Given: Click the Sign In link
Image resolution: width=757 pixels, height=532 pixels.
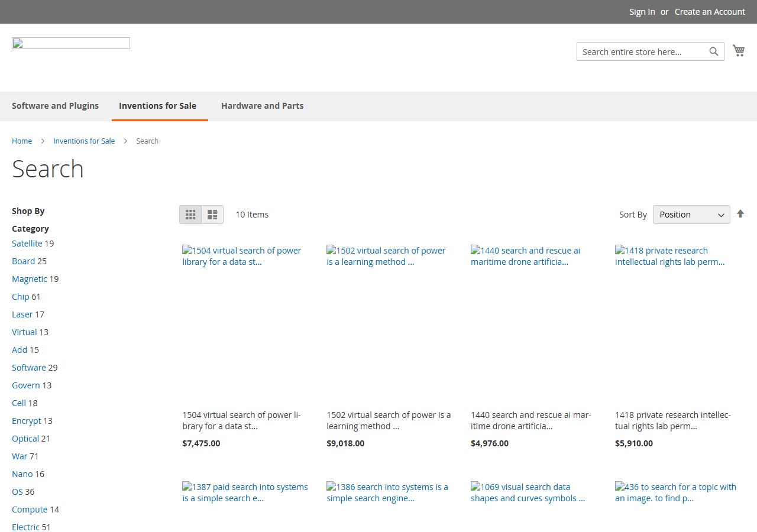Looking at the screenshot, I should [x=642, y=12].
